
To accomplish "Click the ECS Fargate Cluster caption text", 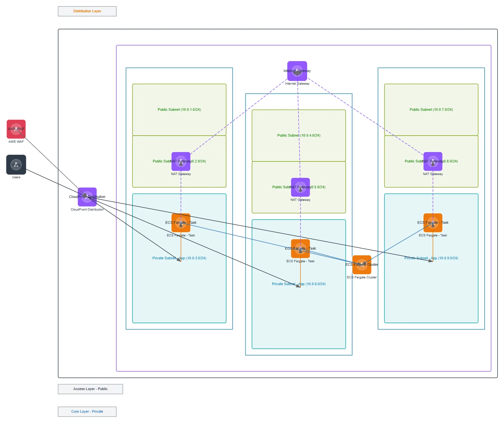I will pyautogui.click(x=362, y=277).
